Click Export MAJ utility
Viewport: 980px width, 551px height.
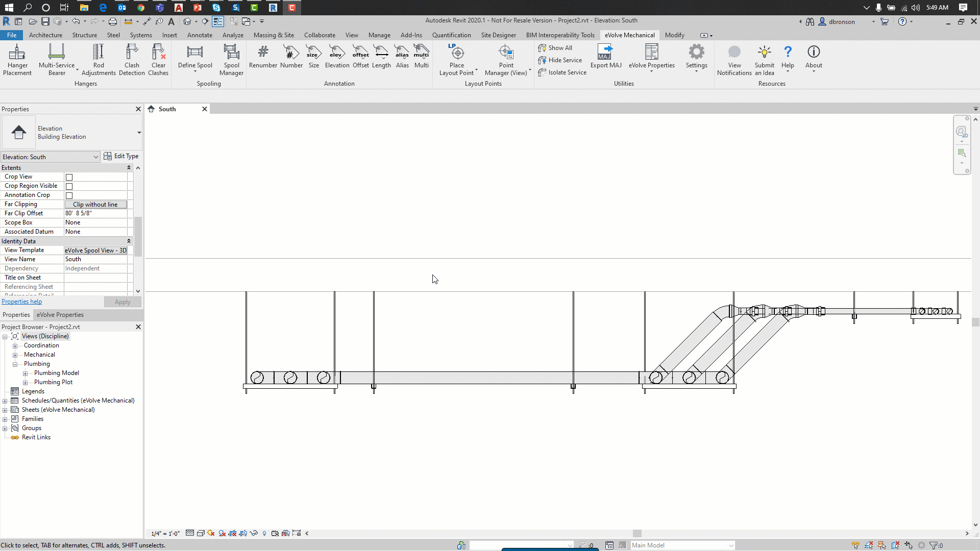pyautogui.click(x=606, y=56)
